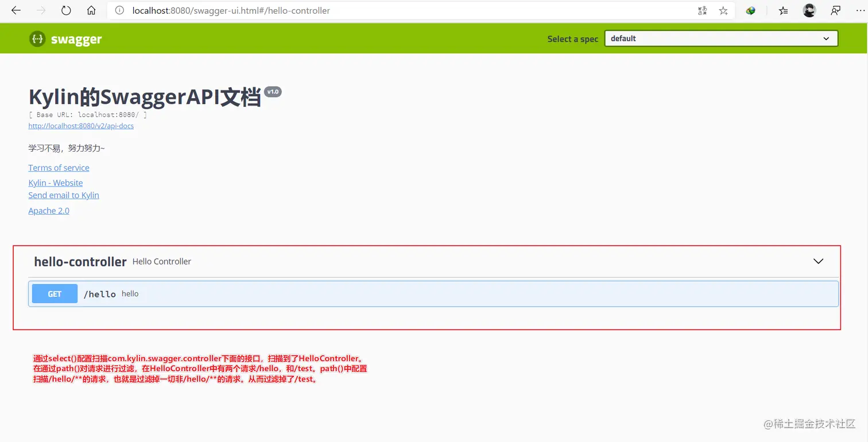The height and width of the screenshot is (442, 868).
Task: Click the description text 学习不易，努力努力~
Action: pyautogui.click(x=67, y=148)
